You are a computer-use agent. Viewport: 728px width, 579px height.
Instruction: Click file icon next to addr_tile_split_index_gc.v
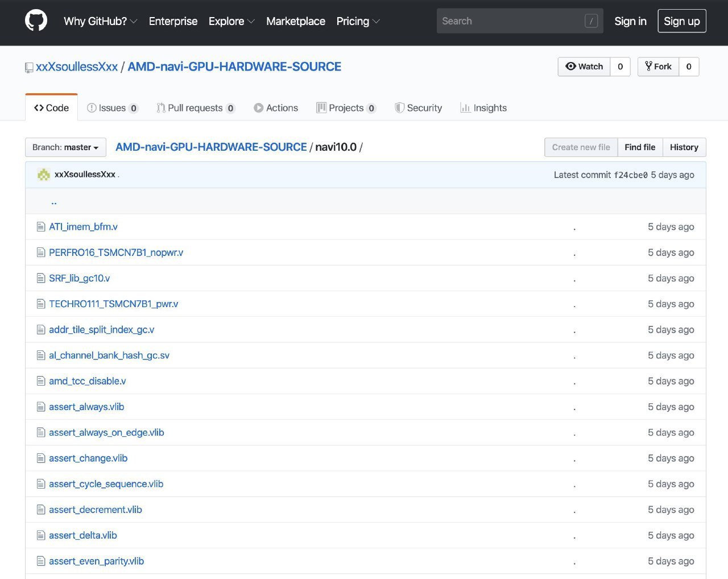(x=41, y=329)
